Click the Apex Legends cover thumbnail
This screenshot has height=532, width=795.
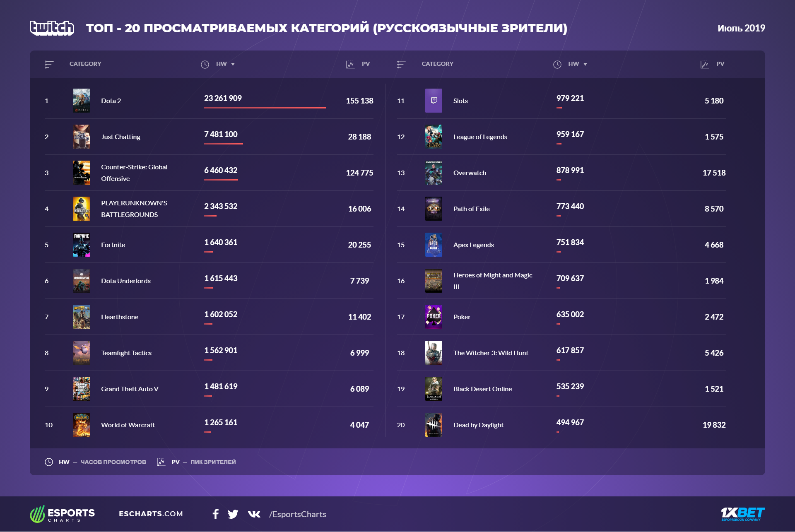point(434,245)
